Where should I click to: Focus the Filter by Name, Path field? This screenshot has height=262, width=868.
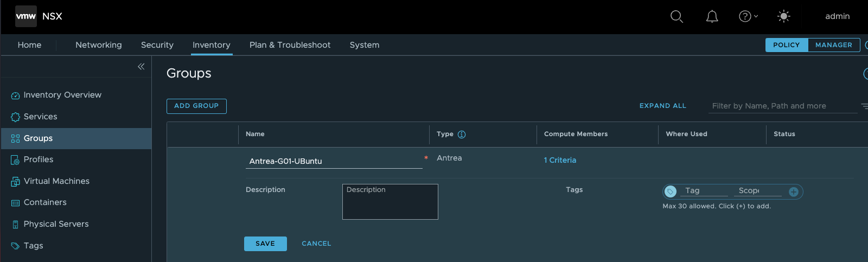point(782,106)
